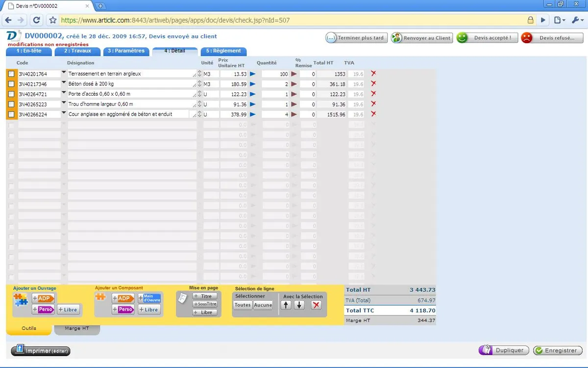Viewport: 588px width, 368px height.
Task: Add an ADP Ouvrage
Action: pos(43,298)
